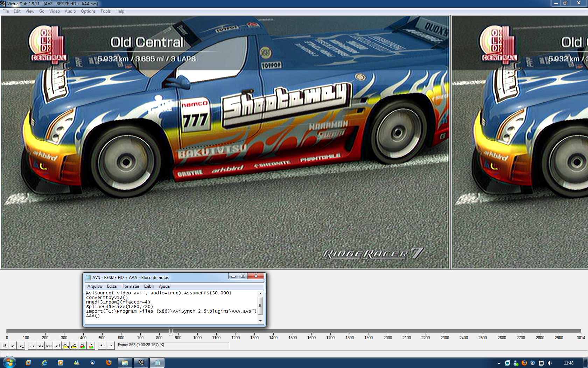Click the AviSource line in Notepad
Screen dimensions: 588x368
pyautogui.click(x=159, y=293)
